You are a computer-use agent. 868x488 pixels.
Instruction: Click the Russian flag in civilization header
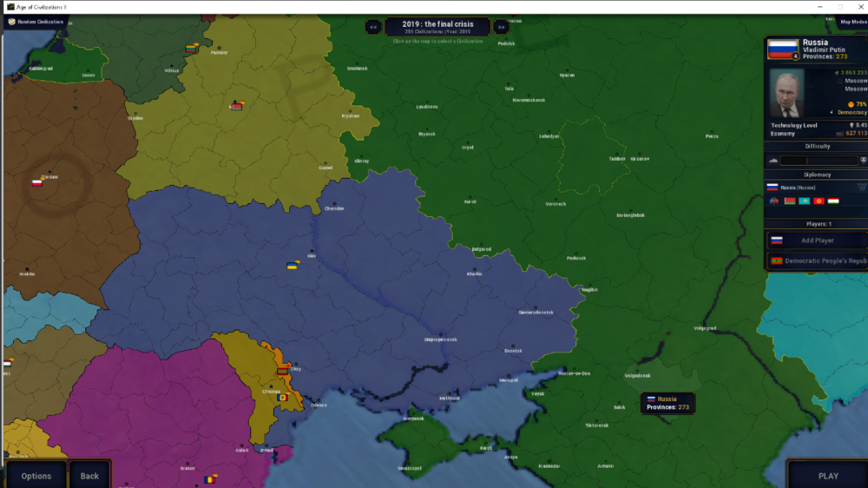783,49
